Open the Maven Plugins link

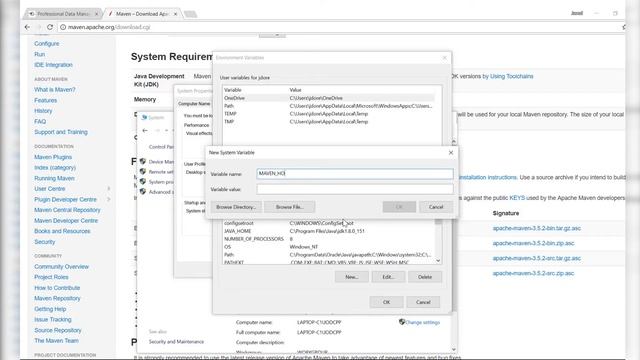click(x=53, y=157)
